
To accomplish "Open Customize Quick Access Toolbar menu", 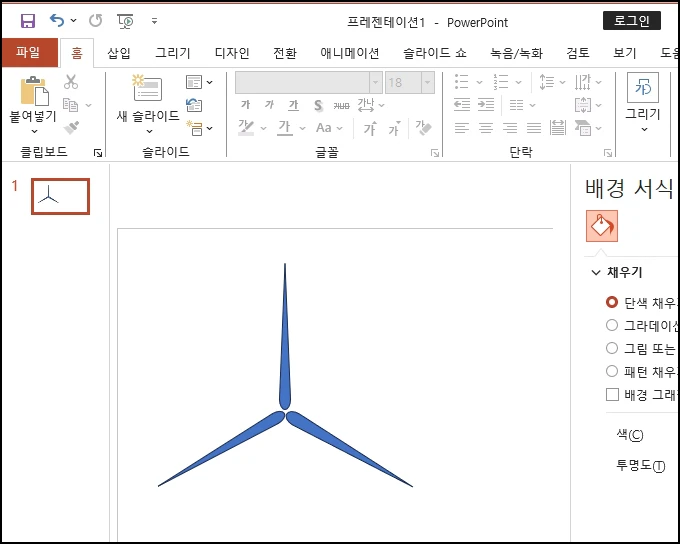I will coord(154,21).
